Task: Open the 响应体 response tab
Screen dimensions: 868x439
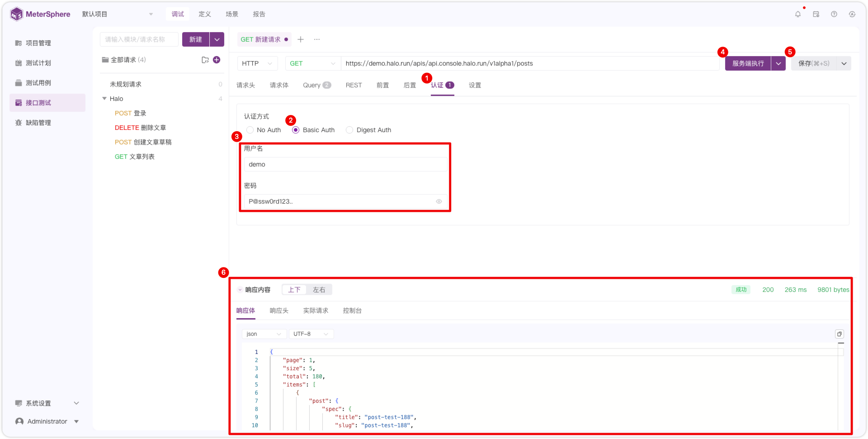Action: pos(246,310)
